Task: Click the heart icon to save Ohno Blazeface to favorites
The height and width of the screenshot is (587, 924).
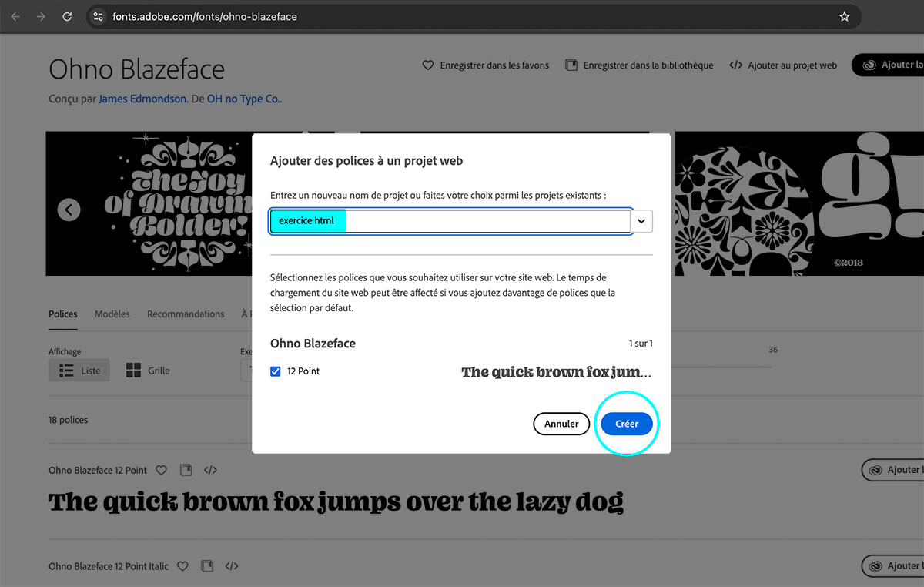Action: 428,65
